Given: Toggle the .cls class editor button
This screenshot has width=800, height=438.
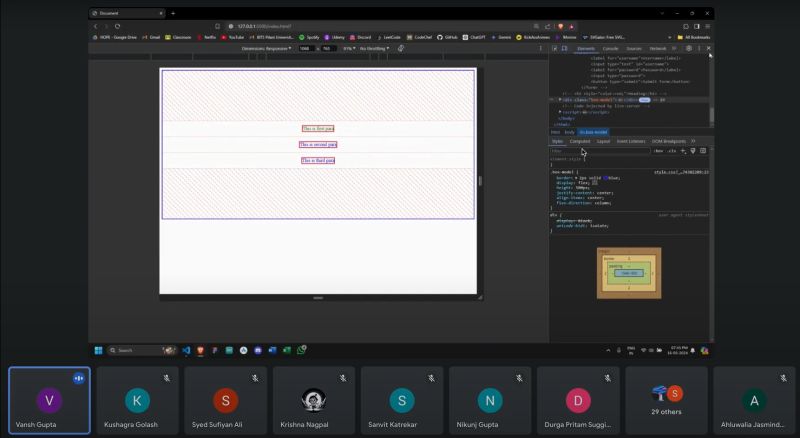Looking at the screenshot, I should pyautogui.click(x=672, y=151).
